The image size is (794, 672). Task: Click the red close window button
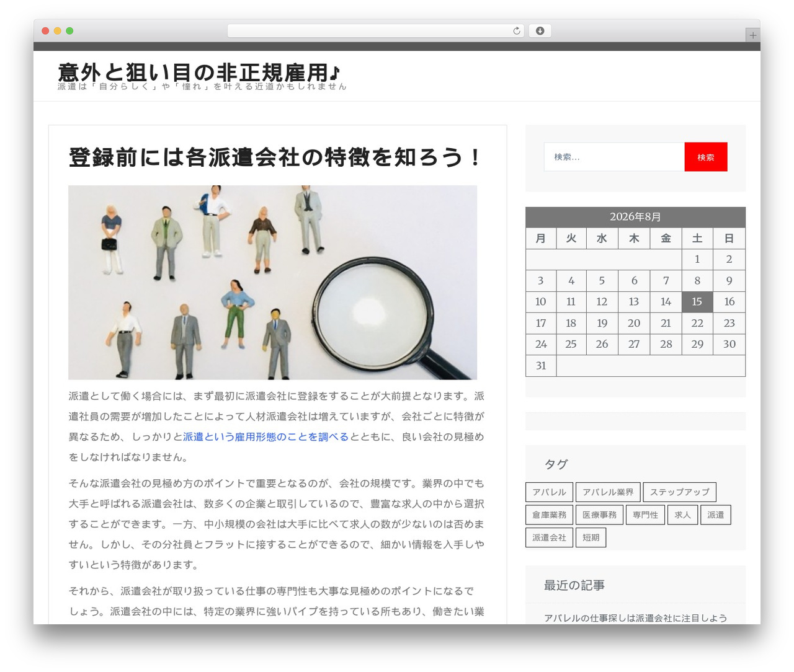(45, 31)
